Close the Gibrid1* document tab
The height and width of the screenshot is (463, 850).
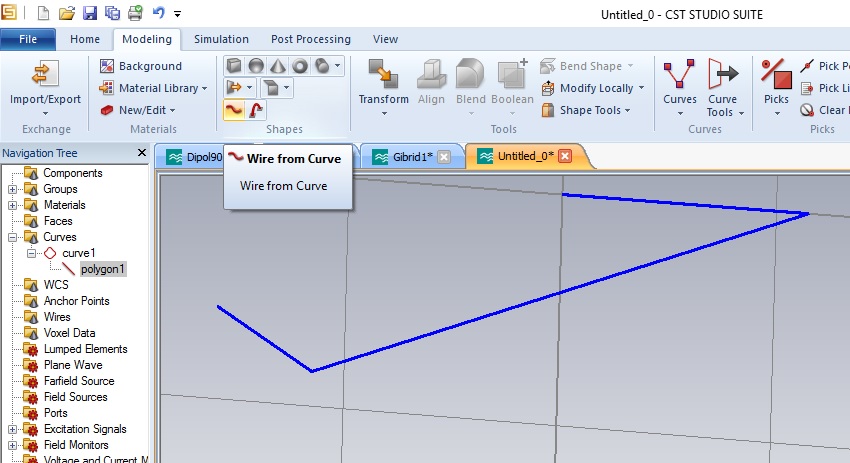point(444,157)
